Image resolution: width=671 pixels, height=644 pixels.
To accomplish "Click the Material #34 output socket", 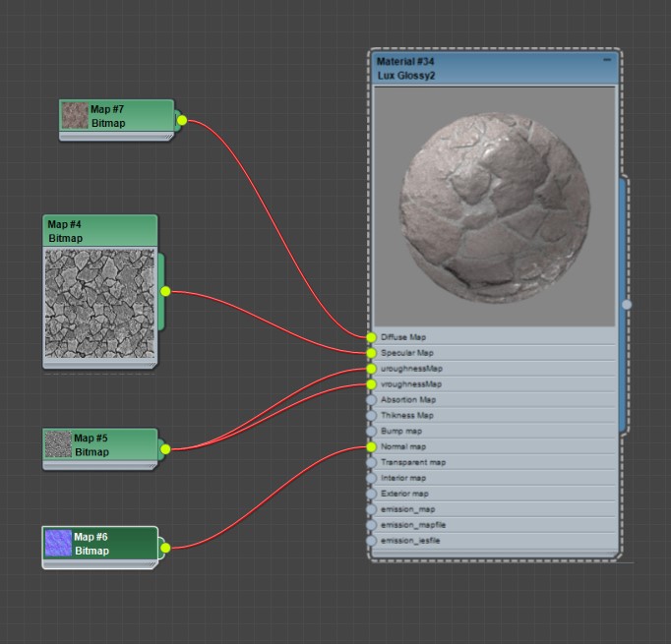I will [627, 305].
